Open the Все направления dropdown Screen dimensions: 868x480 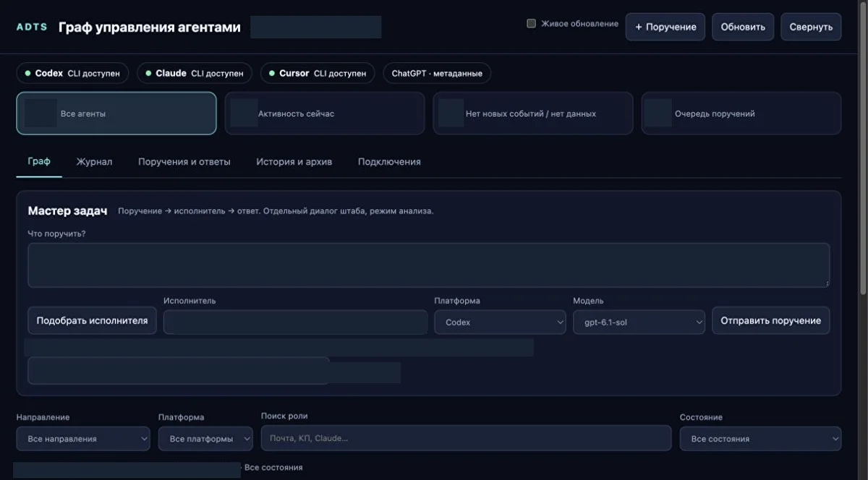[83, 439]
